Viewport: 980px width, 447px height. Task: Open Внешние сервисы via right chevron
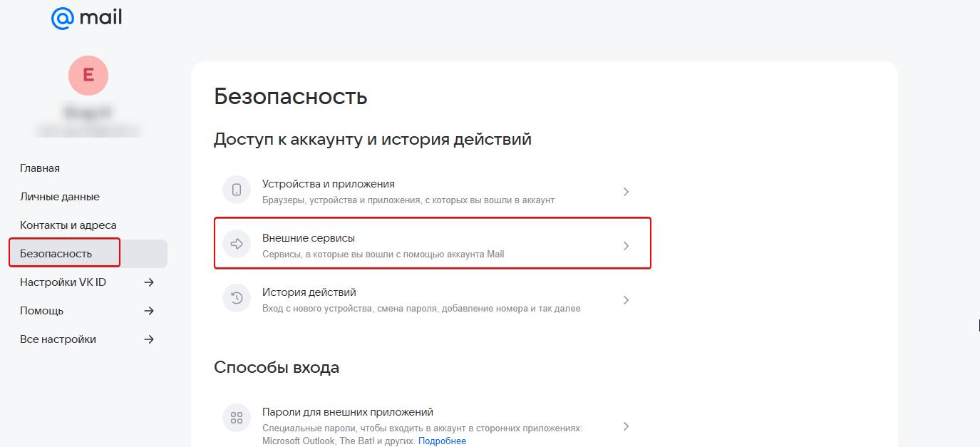tap(626, 246)
